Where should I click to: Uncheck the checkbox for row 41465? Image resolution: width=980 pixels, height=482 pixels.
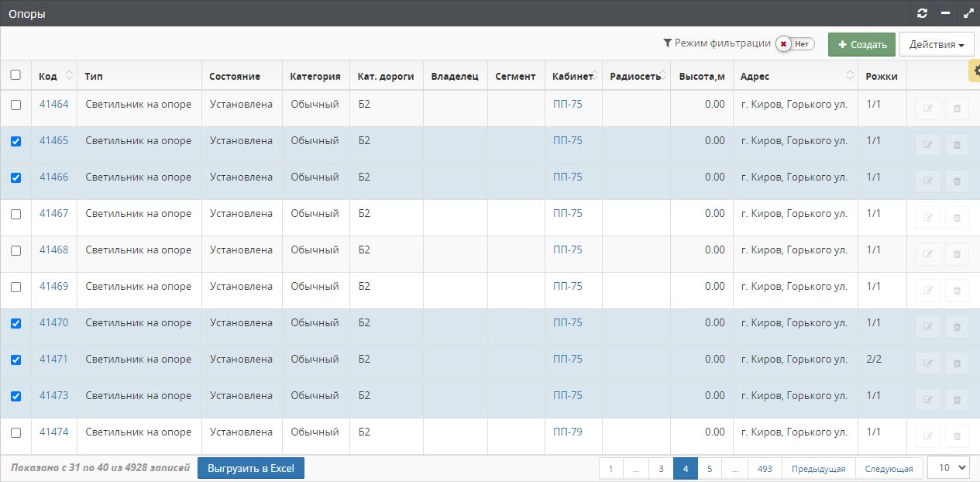15,142
